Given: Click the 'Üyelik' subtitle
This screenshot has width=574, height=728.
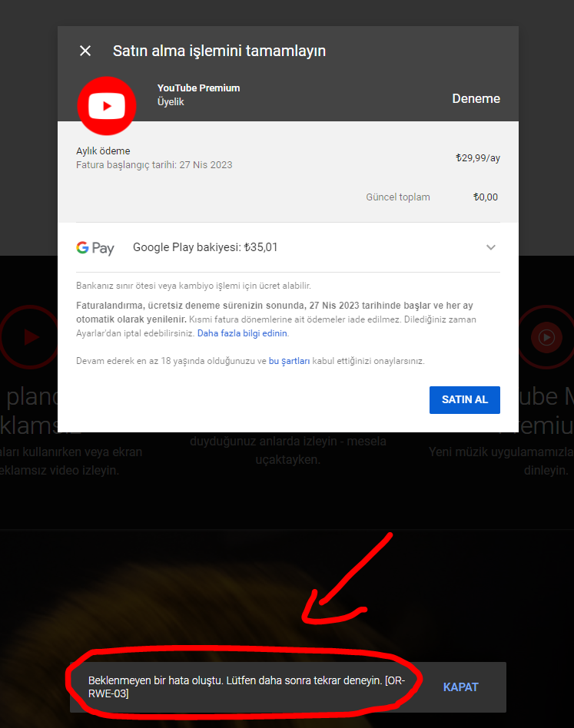Looking at the screenshot, I should [171, 101].
